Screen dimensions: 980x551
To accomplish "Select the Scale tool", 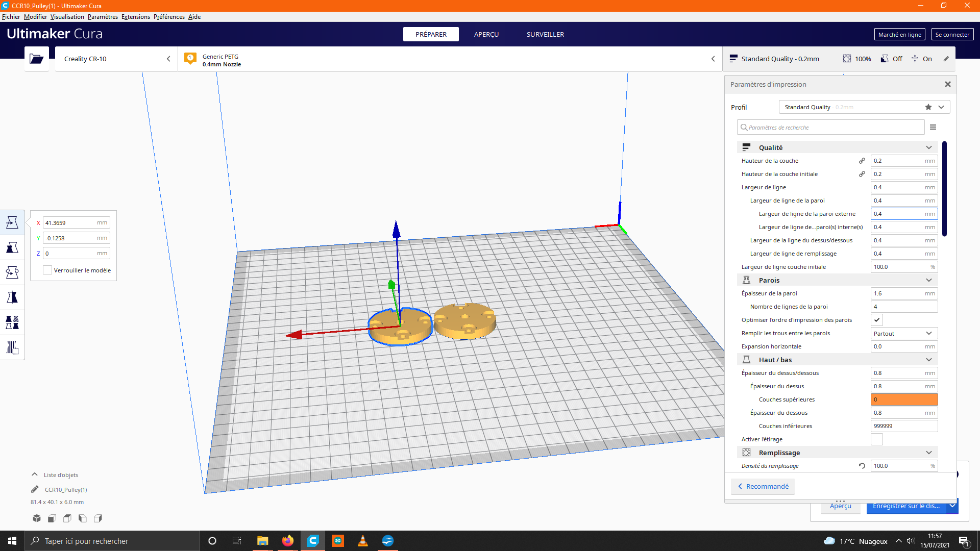I will pyautogui.click(x=12, y=247).
